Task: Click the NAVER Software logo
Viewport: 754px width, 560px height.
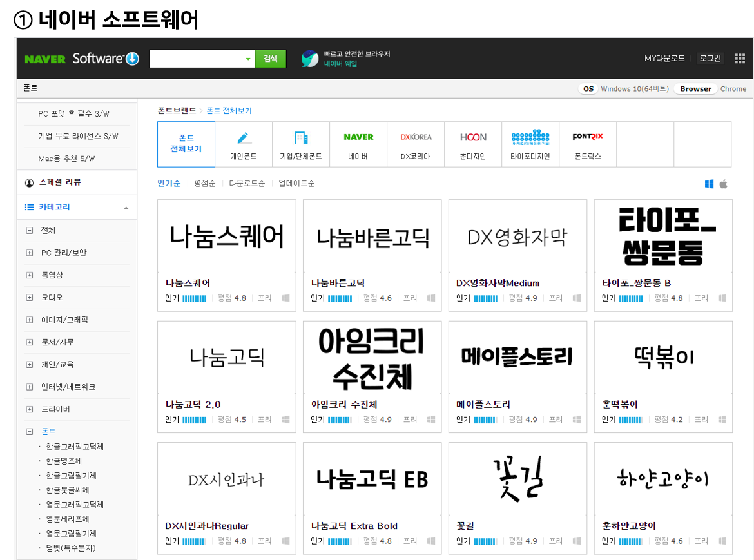Action: click(x=82, y=59)
